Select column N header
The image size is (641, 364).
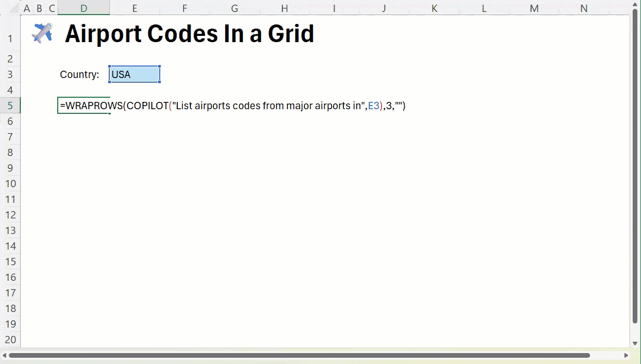tap(584, 8)
